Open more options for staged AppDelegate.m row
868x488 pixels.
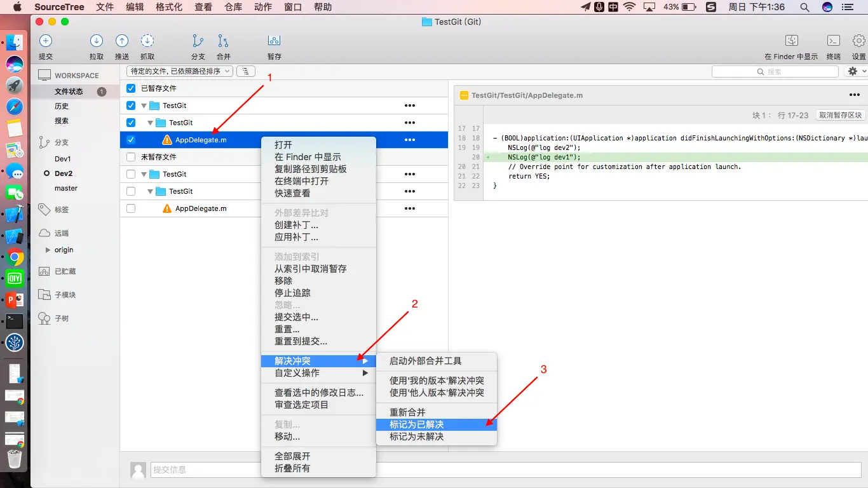coord(410,140)
